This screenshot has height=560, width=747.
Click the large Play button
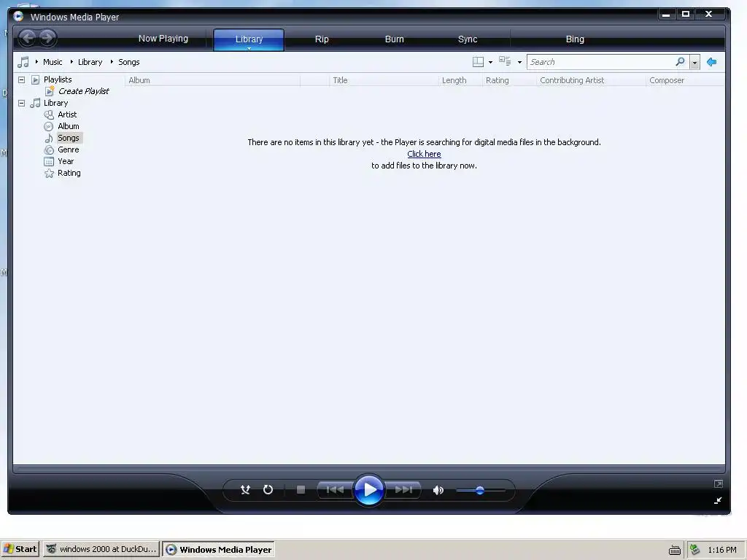click(368, 489)
